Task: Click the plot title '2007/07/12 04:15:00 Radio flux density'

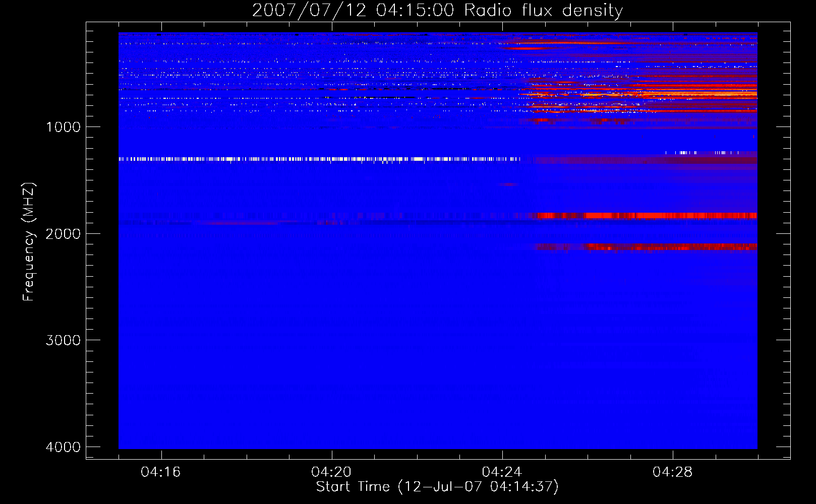Action: (437, 10)
